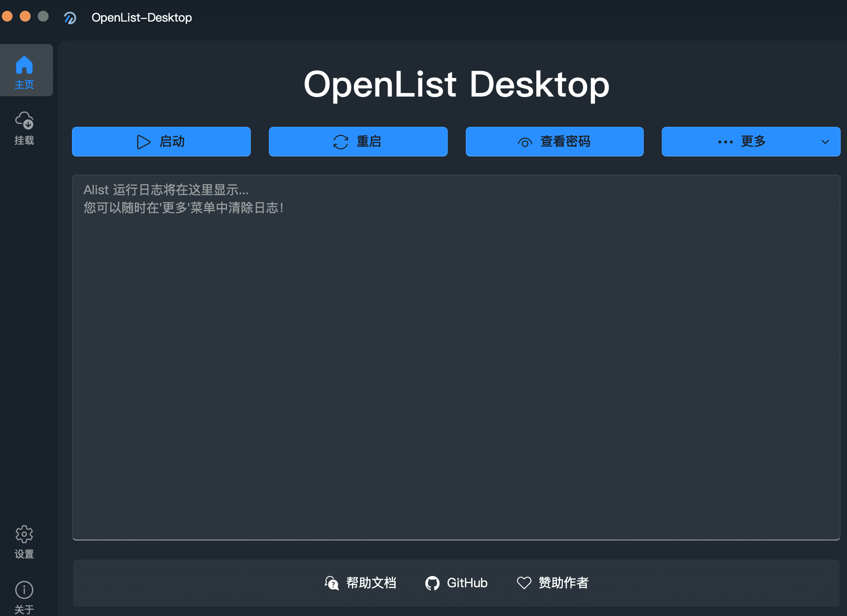847x616 pixels.
Task: Click 查看密码 to view password
Action: (554, 142)
